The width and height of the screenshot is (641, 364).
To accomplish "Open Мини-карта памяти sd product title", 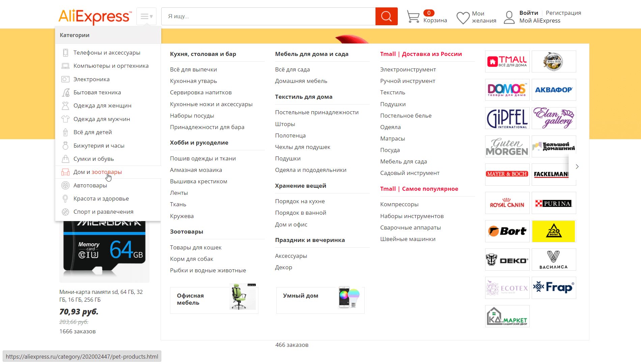I will tap(101, 296).
